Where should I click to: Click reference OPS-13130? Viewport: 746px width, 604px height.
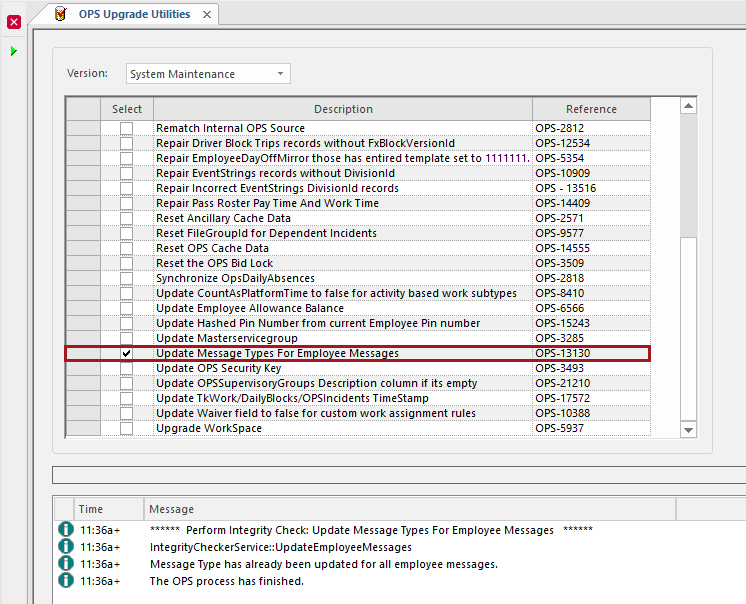(562, 353)
